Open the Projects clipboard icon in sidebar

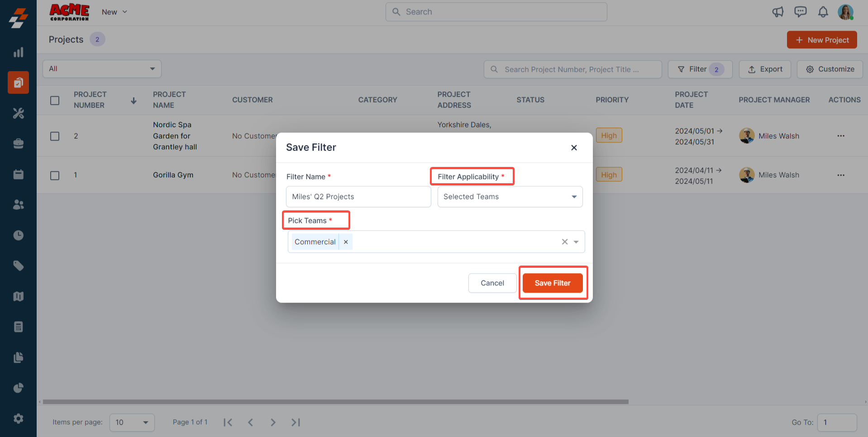pos(18,82)
